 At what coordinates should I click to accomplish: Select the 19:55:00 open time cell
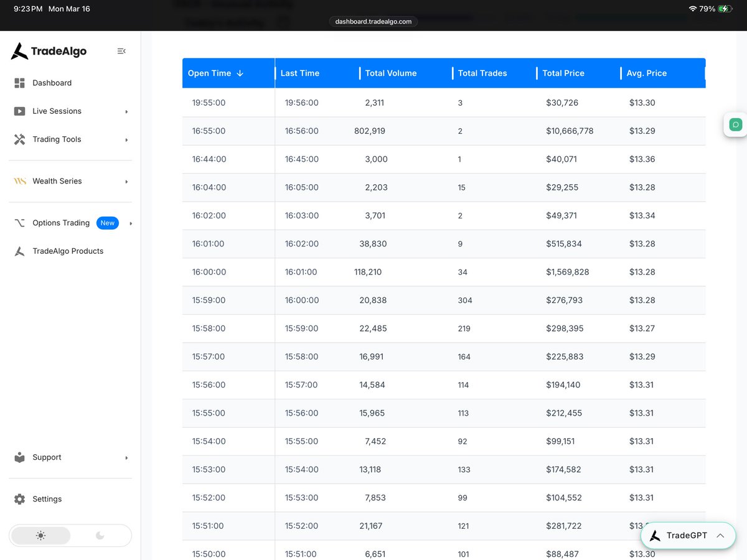pyautogui.click(x=209, y=103)
